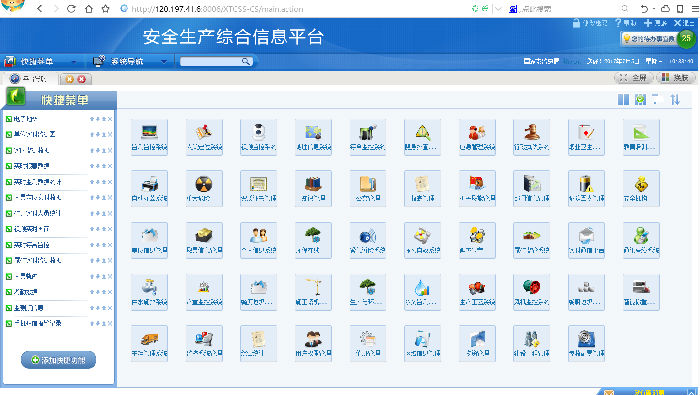Click the 修改密码 lock link
Image resolution: width=700 pixels, height=395 pixels.
pyautogui.click(x=590, y=23)
